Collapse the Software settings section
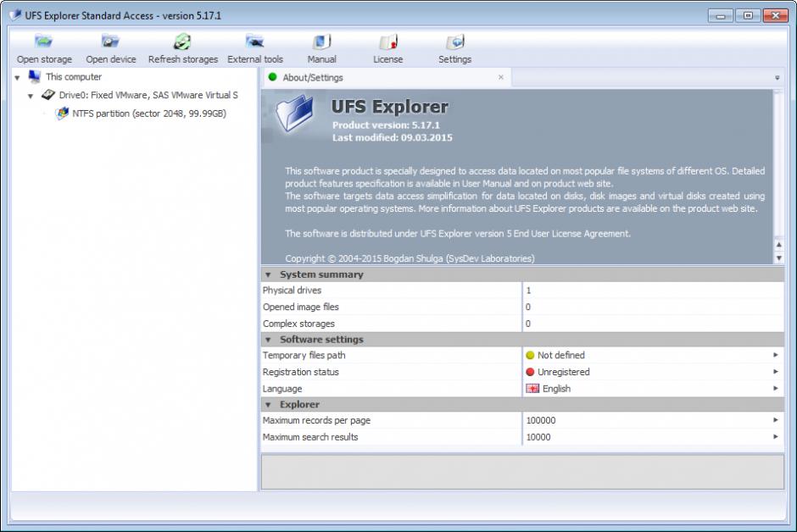The width and height of the screenshot is (797, 532). (x=268, y=340)
